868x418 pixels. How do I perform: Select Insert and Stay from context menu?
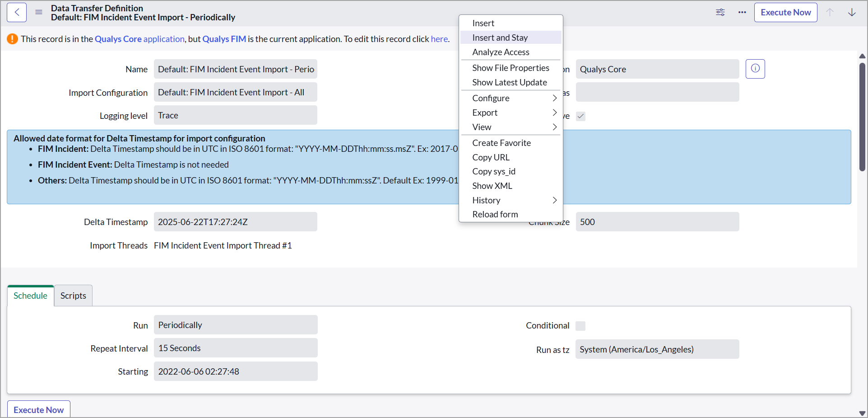[x=500, y=38]
